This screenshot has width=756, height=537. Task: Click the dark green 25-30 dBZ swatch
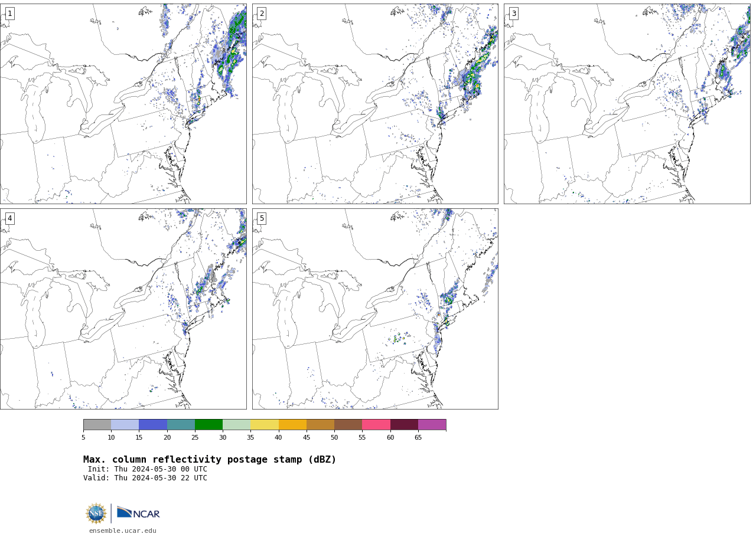(x=208, y=425)
